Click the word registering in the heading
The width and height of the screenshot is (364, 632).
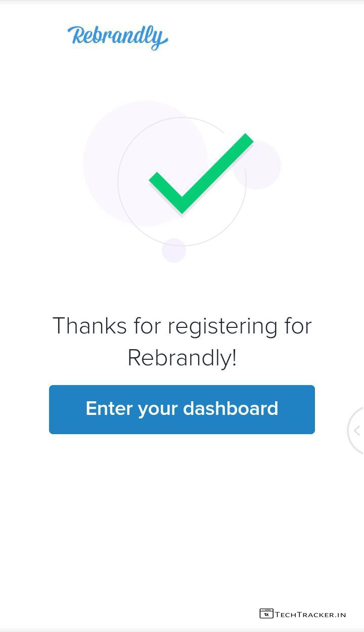[x=222, y=326]
